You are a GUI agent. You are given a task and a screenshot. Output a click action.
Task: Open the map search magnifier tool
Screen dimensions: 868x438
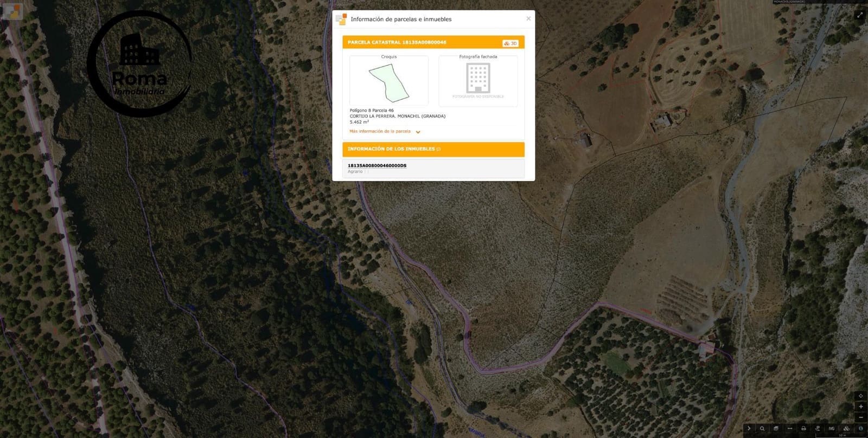point(762,428)
